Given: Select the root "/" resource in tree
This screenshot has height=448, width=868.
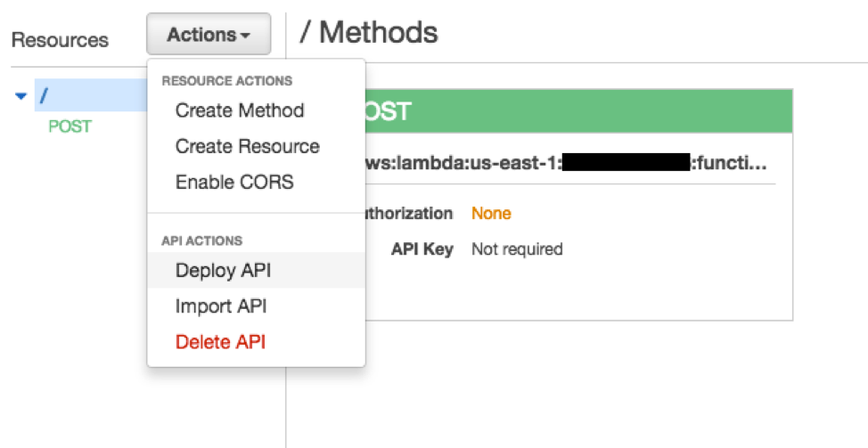Looking at the screenshot, I should coord(44,95).
